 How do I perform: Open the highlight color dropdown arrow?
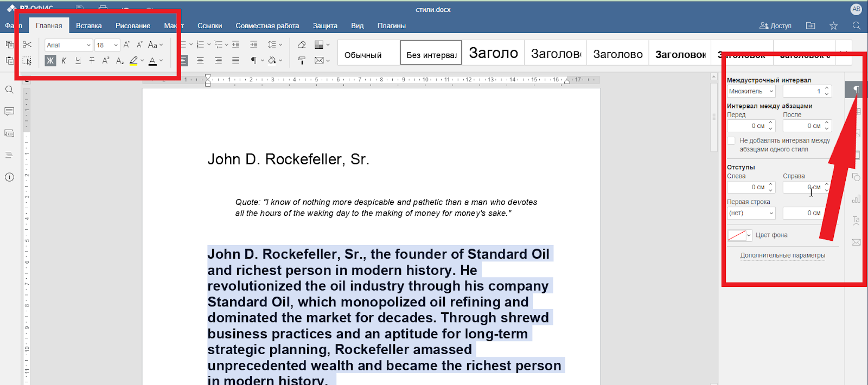[142, 61]
